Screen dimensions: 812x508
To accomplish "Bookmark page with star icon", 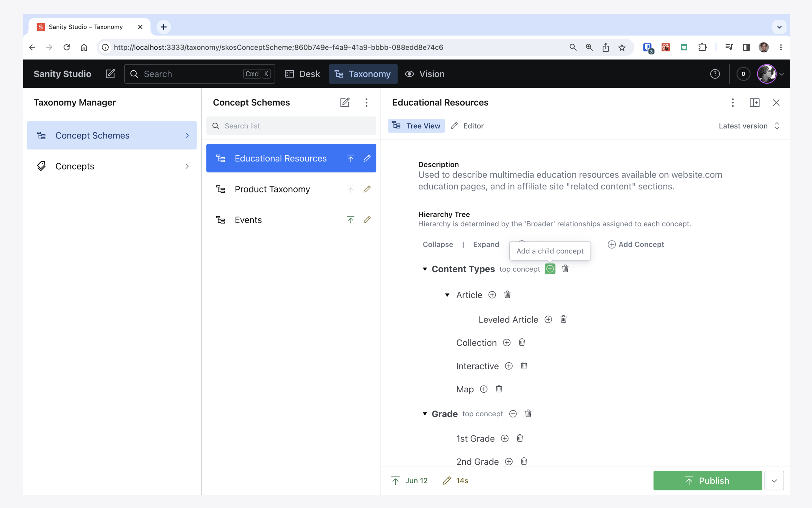I will point(622,47).
